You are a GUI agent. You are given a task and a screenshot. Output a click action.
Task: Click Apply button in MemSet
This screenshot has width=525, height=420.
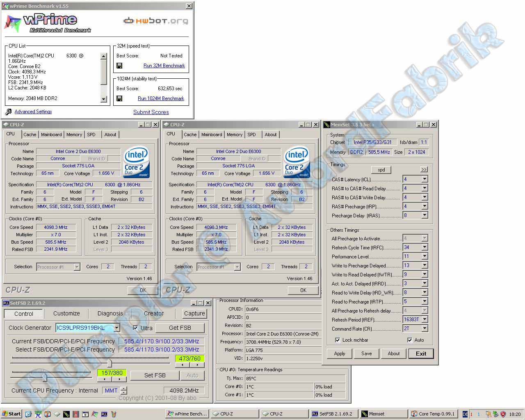(340, 354)
